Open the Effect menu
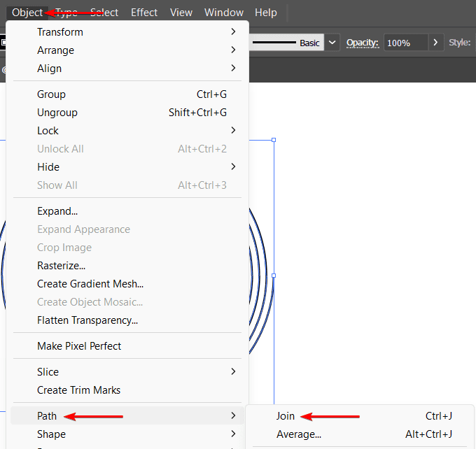This screenshot has width=476, height=449. coord(144,13)
